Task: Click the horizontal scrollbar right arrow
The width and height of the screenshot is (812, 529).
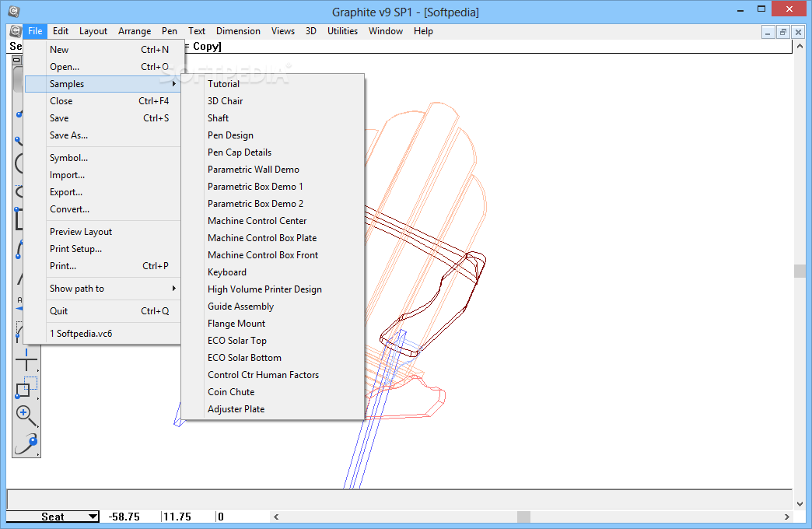Action: click(x=786, y=517)
